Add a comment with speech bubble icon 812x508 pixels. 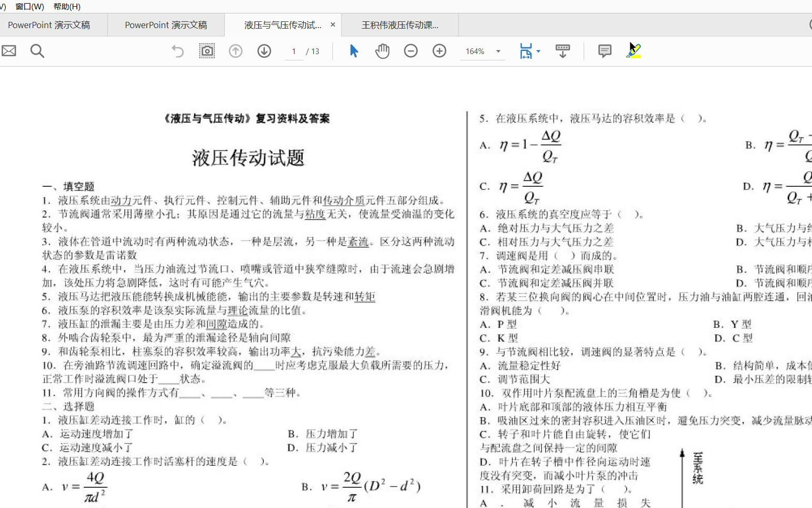(x=604, y=51)
